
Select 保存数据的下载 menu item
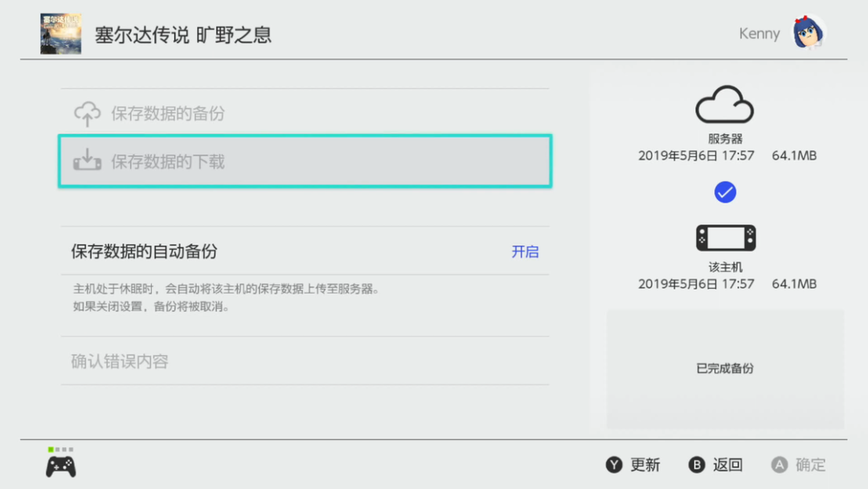(168, 162)
